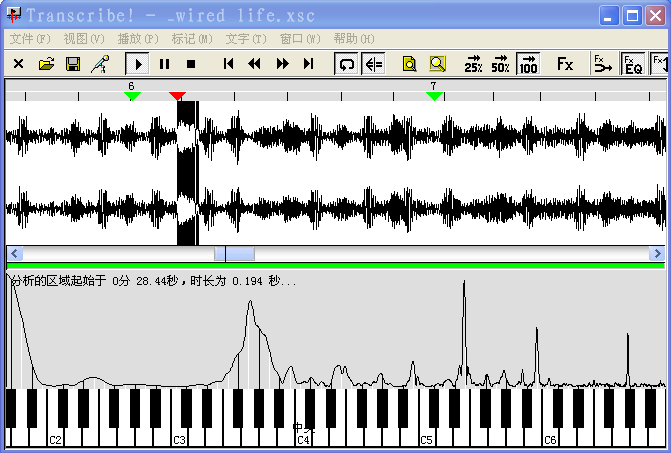Pause playback
Screen dimensions: 671x453
point(164,64)
